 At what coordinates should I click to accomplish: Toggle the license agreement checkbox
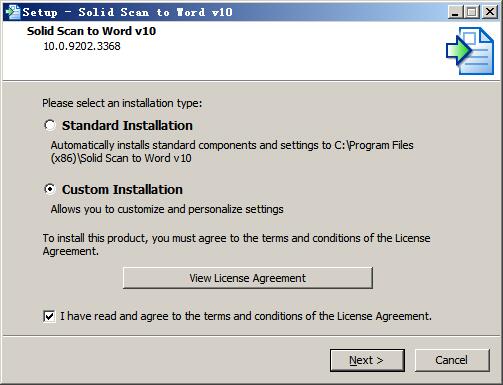tap(49, 316)
